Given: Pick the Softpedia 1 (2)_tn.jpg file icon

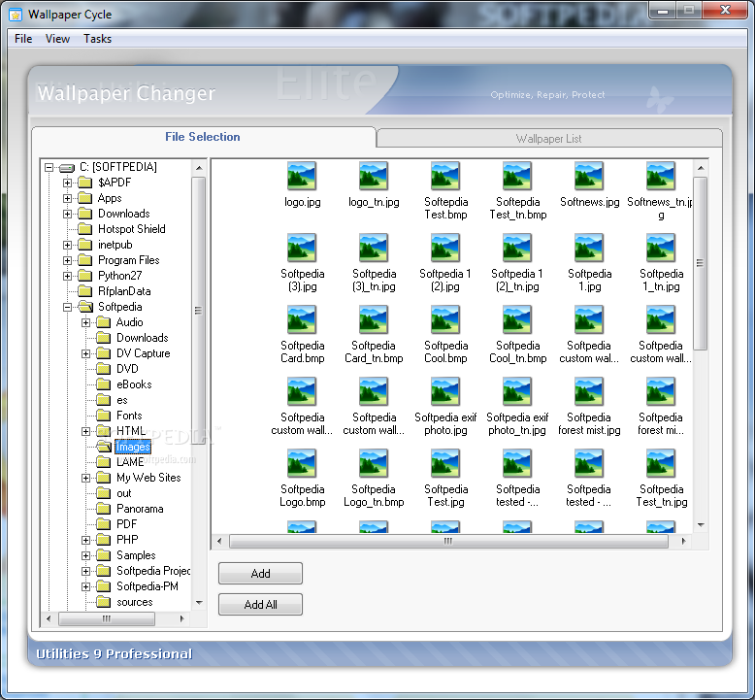Looking at the screenshot, I should coord(517,248).
